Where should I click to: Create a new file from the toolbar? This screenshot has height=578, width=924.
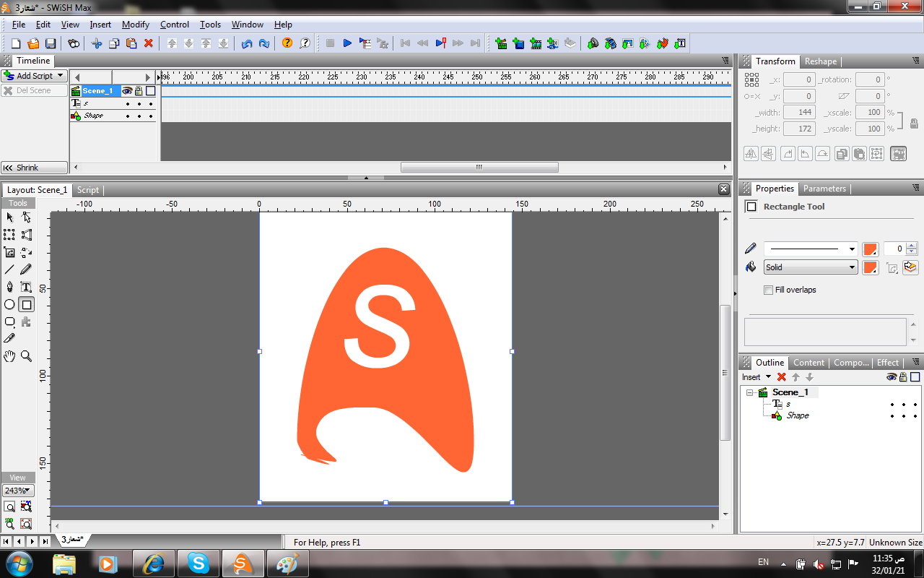15,43
